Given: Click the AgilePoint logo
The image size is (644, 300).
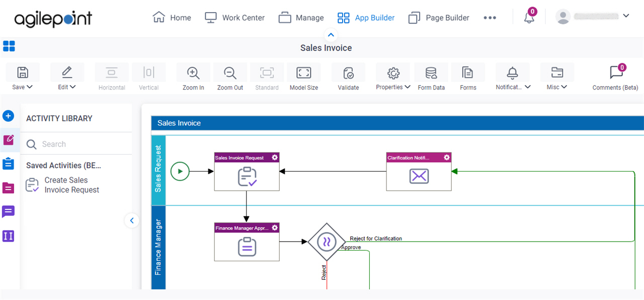Looking at the screenshot, I should pos(53,19).
